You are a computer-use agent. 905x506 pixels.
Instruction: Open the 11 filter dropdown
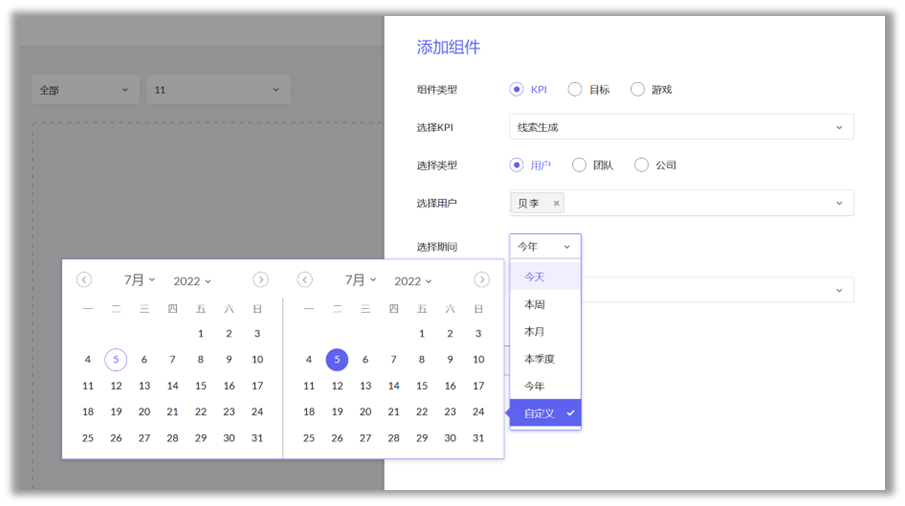click(x=218, y=90)
